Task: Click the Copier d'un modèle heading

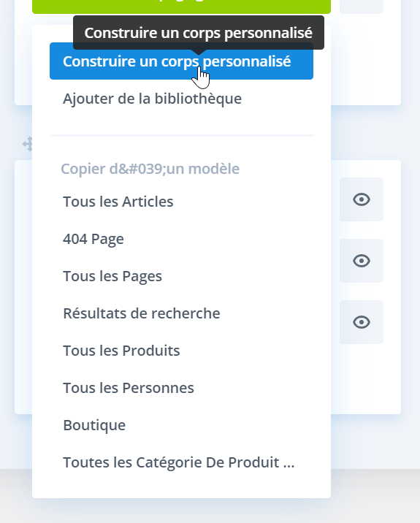Action: pos(150,169)
